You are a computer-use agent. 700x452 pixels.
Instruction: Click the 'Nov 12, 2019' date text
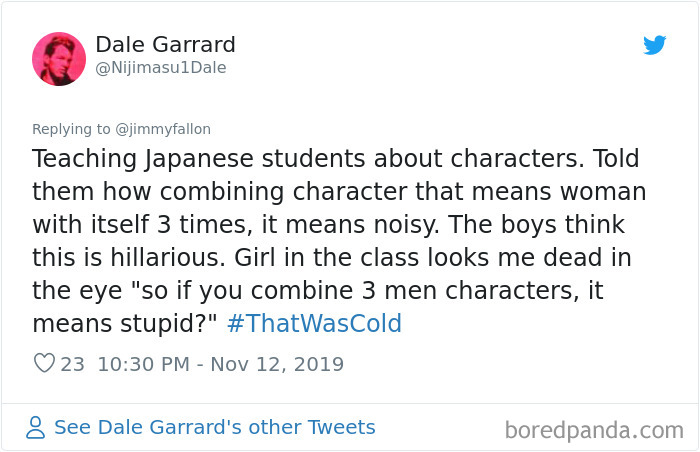(x=277, y=364)
